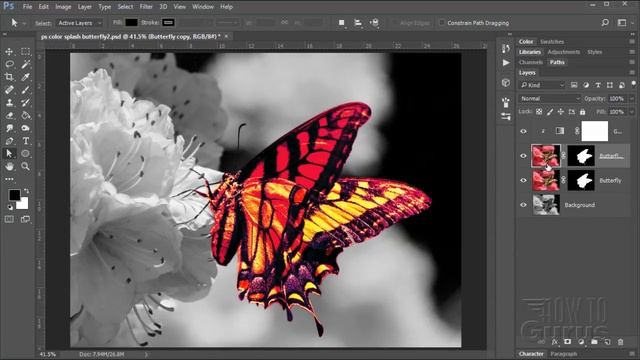Change the screen mode
The width and height of the screenshot is (640, 360).
point(25,219)
